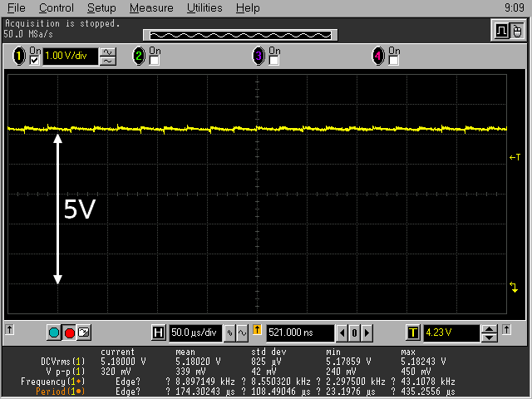This screenshot has height=399, width=532.
Task: Select the Frequency(1) measurement label
Action: pyautogui.click(x=52, y=382)
